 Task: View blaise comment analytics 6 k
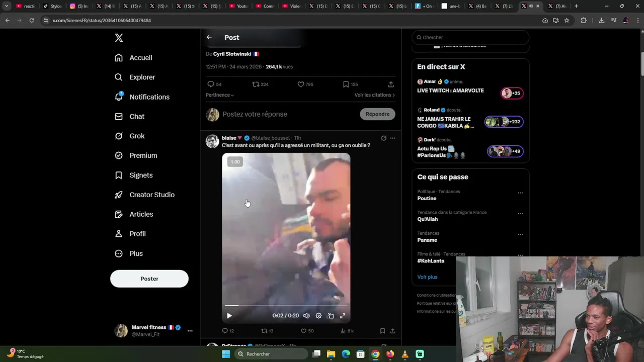point(347,331)
